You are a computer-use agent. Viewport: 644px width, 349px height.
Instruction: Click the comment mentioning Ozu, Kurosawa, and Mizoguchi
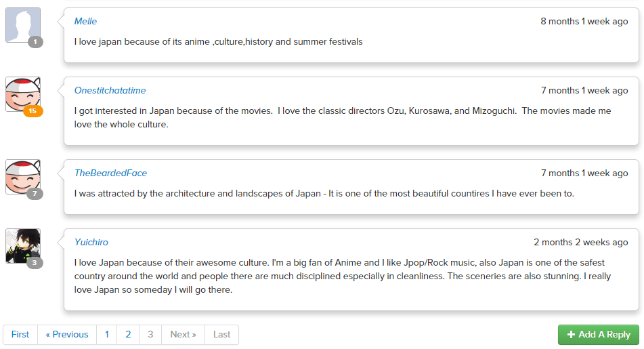click(343, 117)
